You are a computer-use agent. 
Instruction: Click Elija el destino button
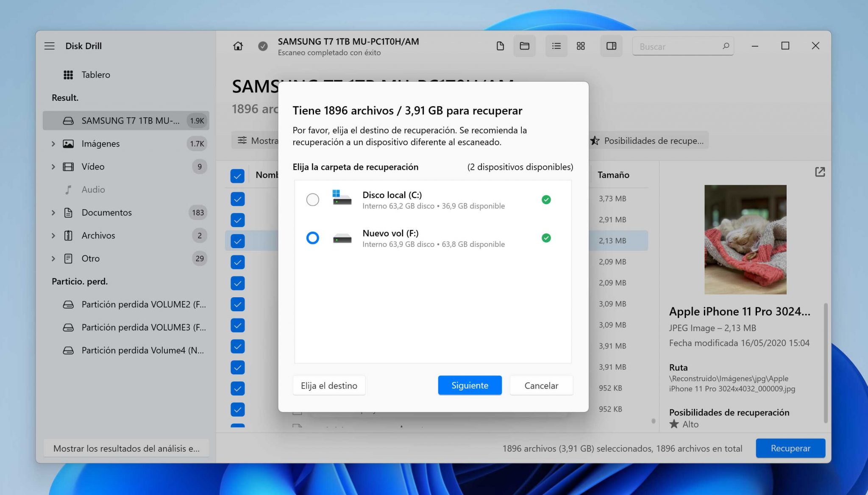tap(329, 385)
